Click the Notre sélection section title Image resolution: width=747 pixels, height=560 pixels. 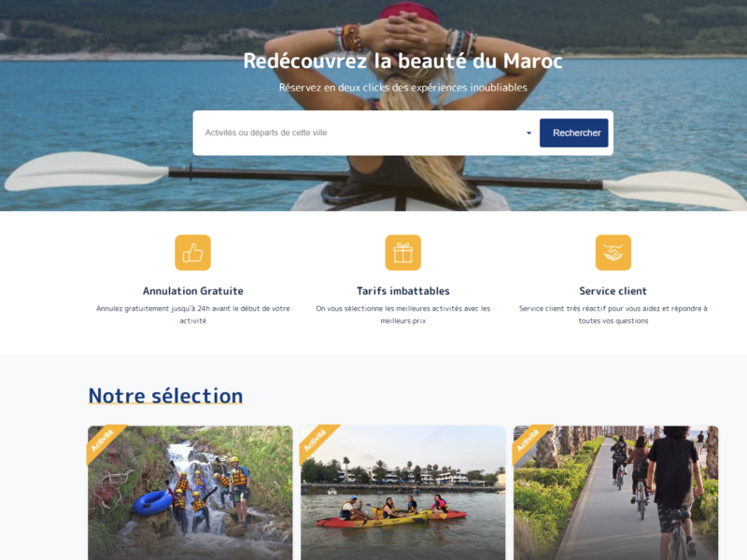coord(166,396)
